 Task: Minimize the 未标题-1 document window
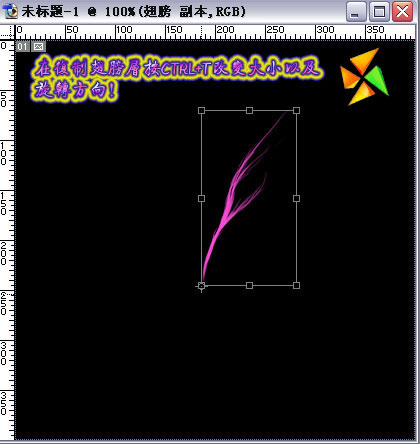[356, 11]
